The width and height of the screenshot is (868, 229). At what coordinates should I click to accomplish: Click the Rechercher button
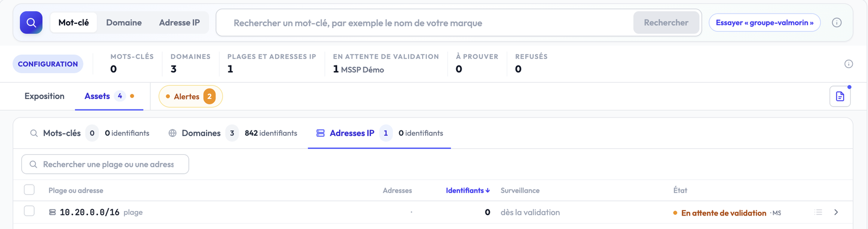[666, 23]
